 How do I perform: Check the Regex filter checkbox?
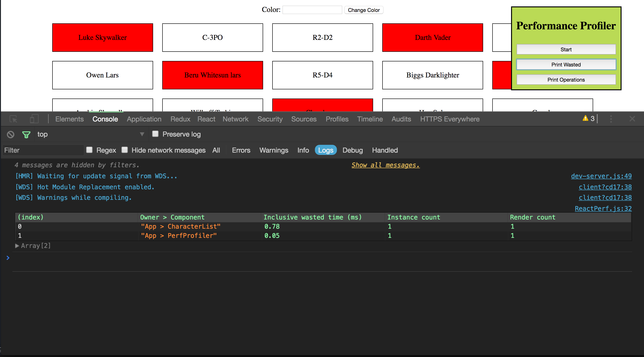coord(89,150)
